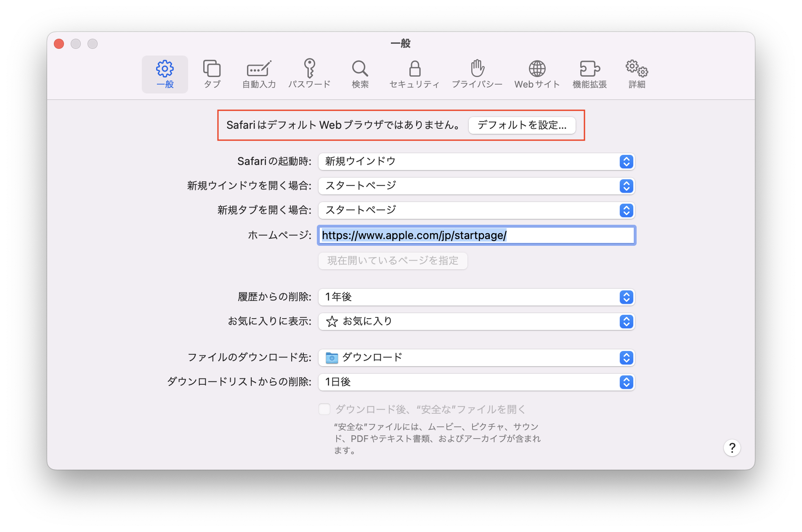
Task: Open the プライバシー hand icon pane
Action: (x=477, y=74)
